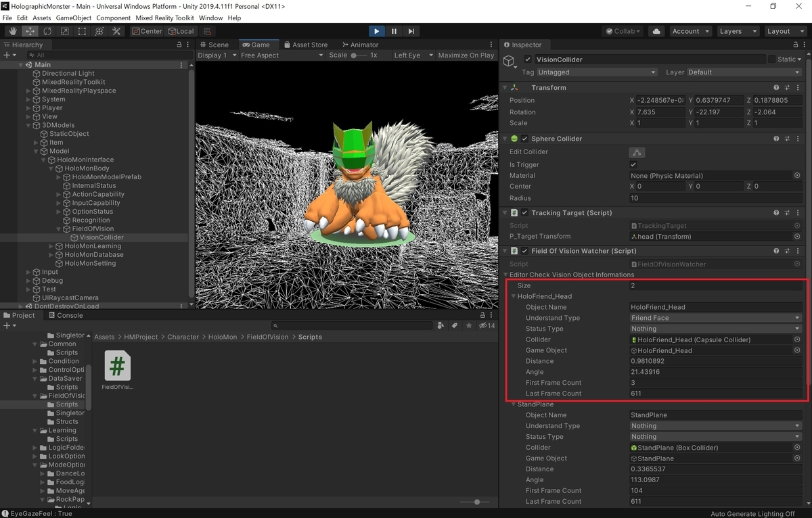Select FieldOfVisionWatcher script asset thumbnail
812x518 pixels.
(117, 366)
